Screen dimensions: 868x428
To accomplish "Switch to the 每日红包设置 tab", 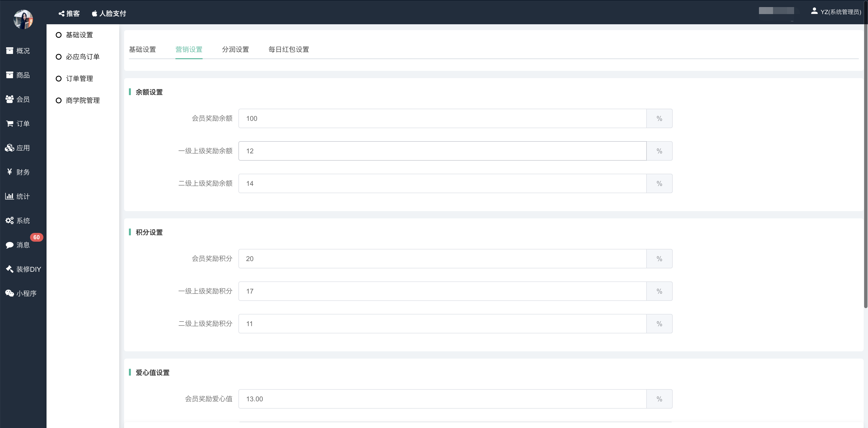I will (288, 49).
